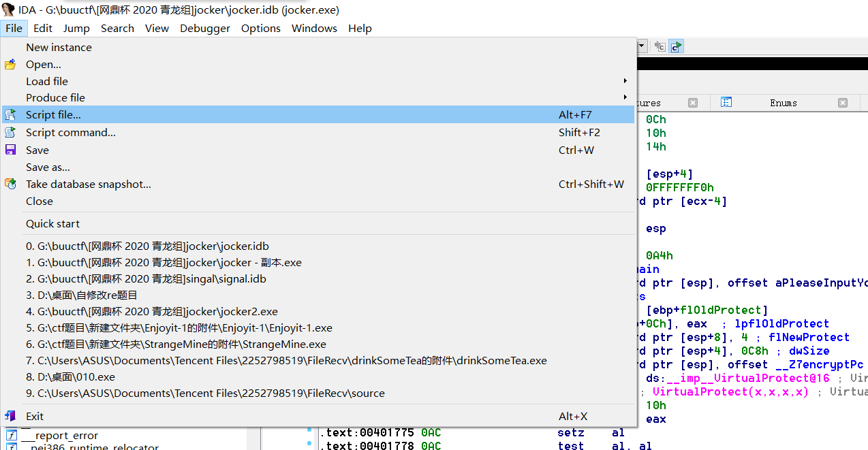Select __report_error in functions list
This screenshot has width=868, height=450.
click(x=59, y=436)
